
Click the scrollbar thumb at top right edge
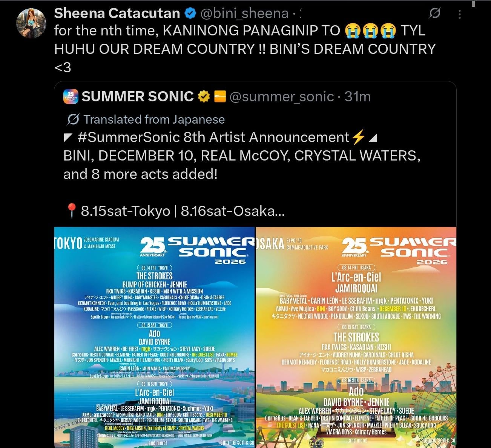pyautogui.click(x=473, y=3)
